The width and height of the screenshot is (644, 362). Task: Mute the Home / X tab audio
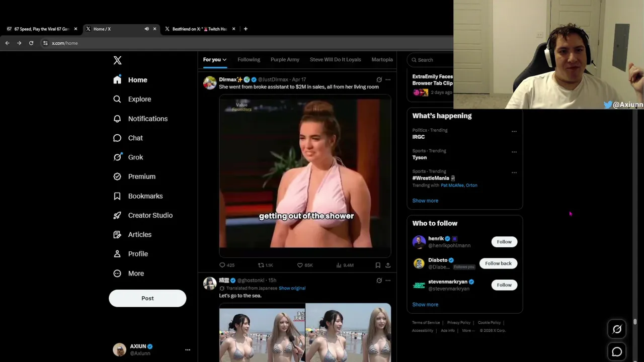coord(146,29)
